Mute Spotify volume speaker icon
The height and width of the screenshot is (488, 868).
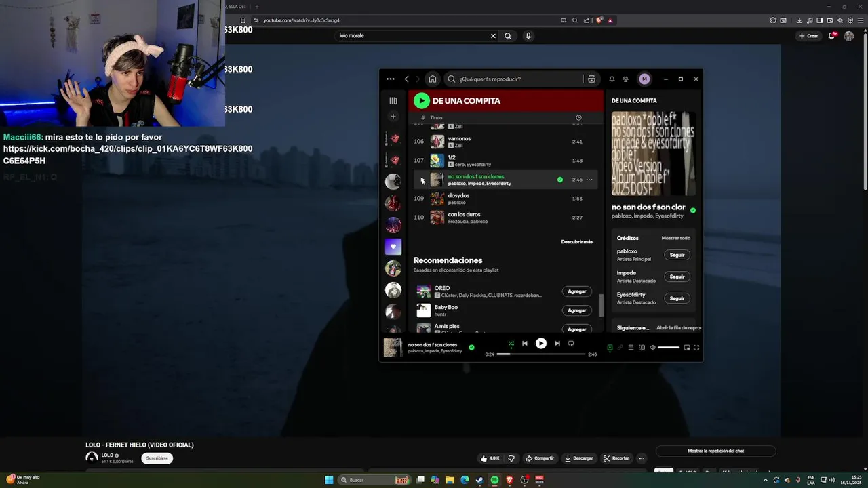[652, 348]
